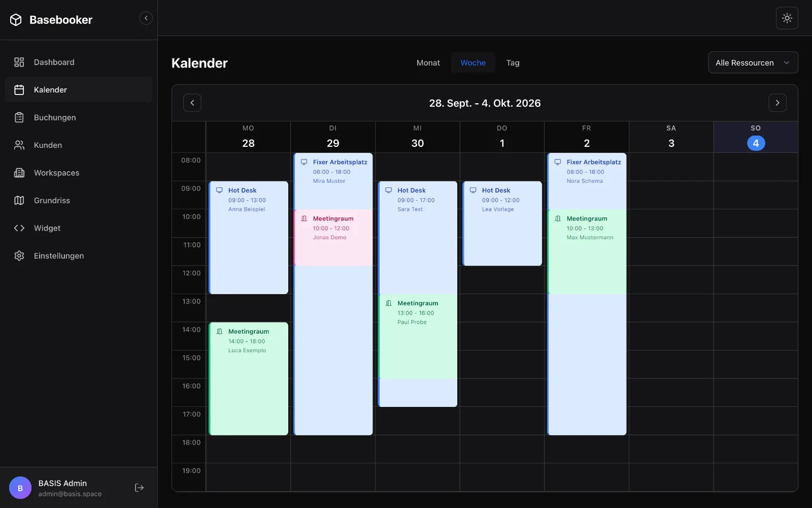Open Einstellungen gear icon

[x=19, y=256]
